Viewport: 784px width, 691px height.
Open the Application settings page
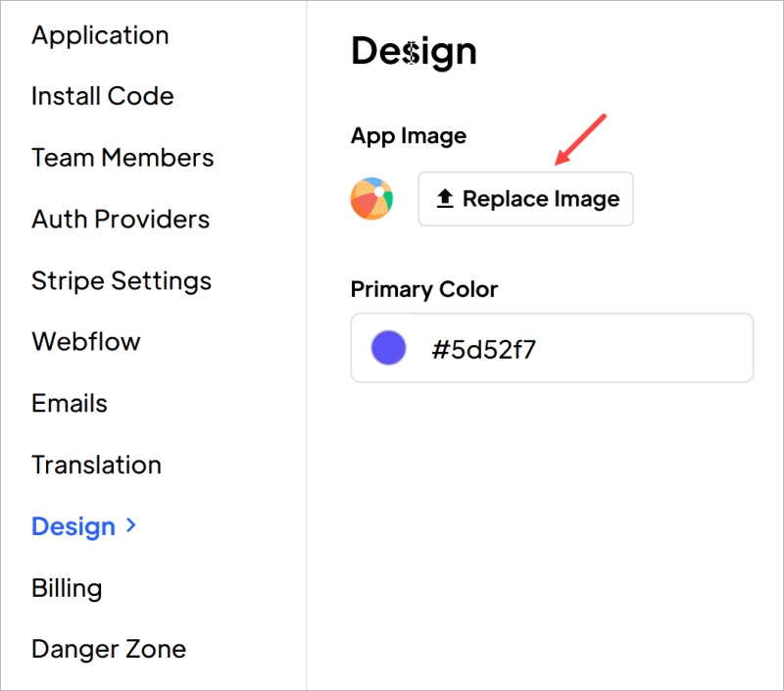coord(99,35)
